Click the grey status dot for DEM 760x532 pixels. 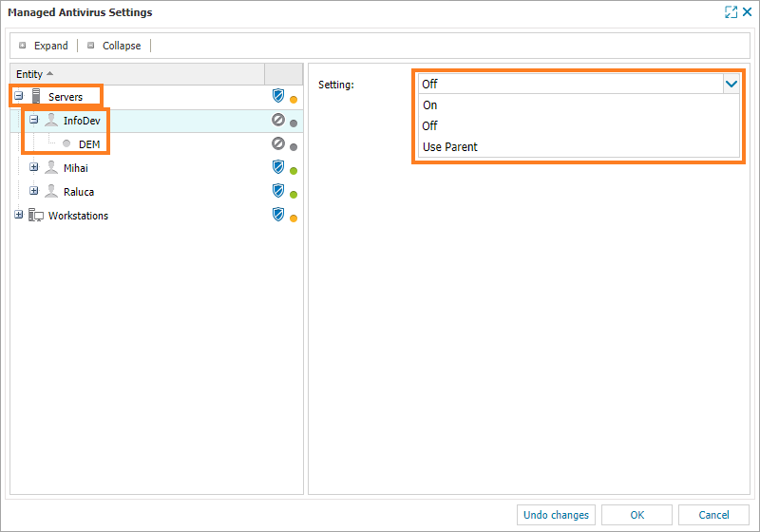pyautogui.click(x=294, y=147)
